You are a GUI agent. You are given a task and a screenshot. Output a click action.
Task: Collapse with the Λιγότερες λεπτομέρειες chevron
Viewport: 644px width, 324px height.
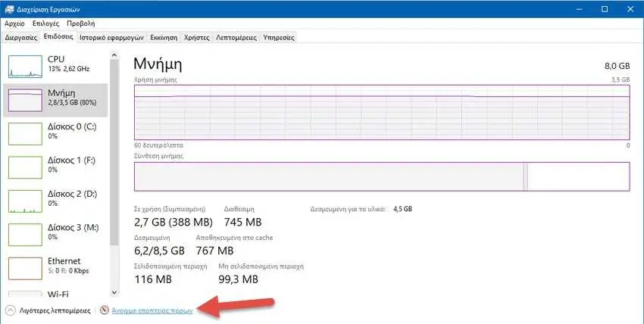[x=11, y=310]
